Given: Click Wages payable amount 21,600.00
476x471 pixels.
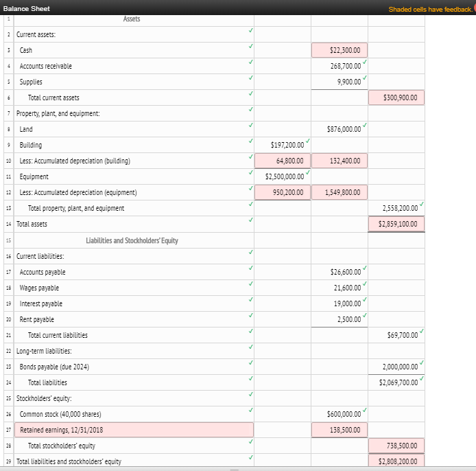Looking at the screenshot, I should click(x=339, y=288).
